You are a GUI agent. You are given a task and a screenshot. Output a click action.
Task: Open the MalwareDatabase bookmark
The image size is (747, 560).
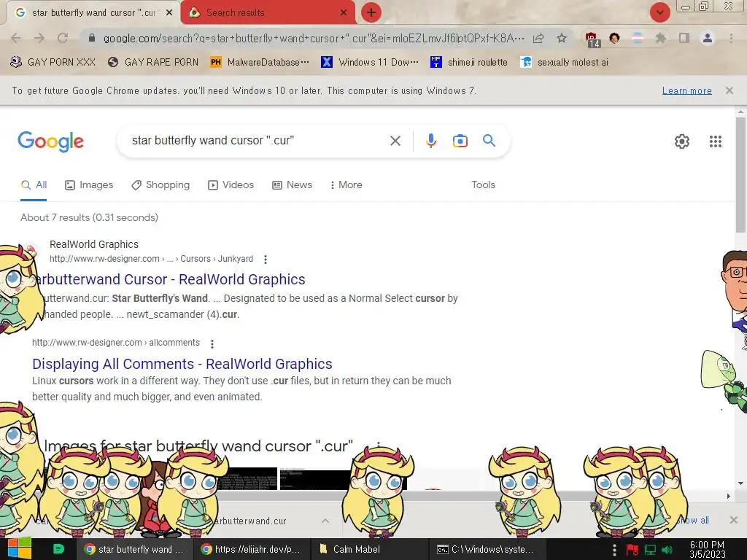tap(260, 63)
